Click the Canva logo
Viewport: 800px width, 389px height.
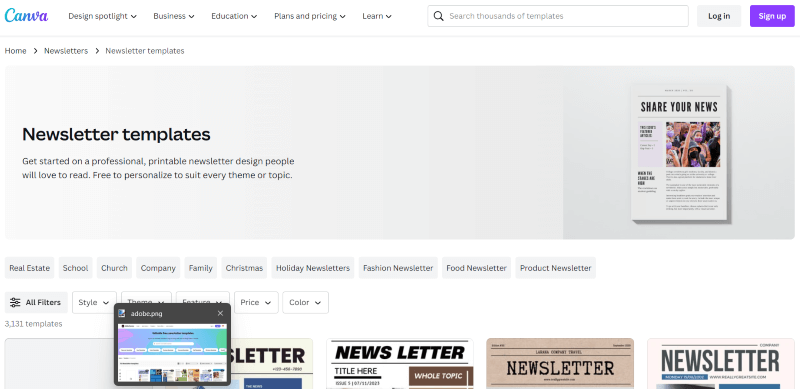coord(26,15)
